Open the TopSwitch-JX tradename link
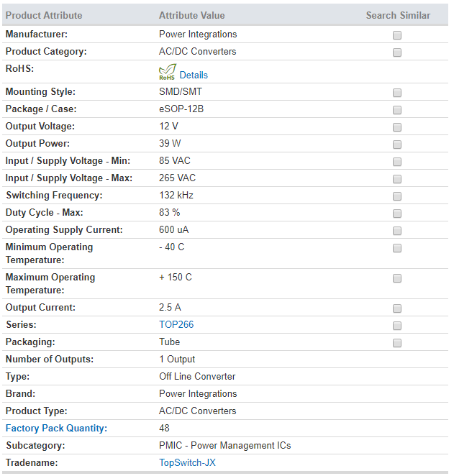The height and width of the screenshot is (476, 454). [187, 462]
